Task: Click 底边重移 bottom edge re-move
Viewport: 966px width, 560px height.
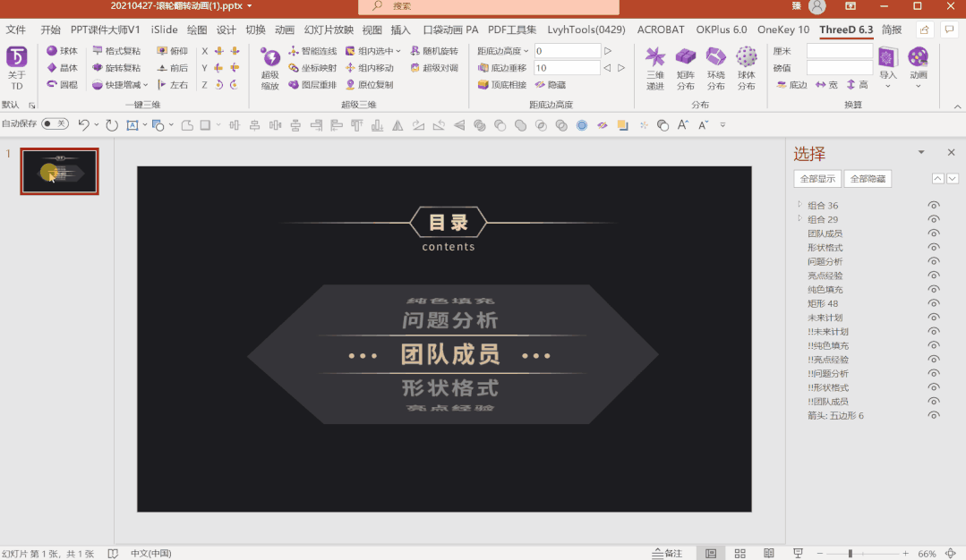Action: pos(502,68)
